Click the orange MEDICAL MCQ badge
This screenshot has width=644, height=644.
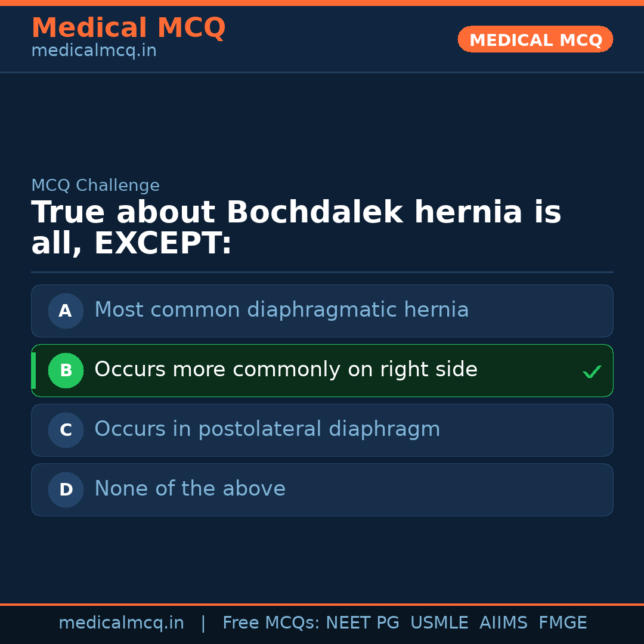535,40
